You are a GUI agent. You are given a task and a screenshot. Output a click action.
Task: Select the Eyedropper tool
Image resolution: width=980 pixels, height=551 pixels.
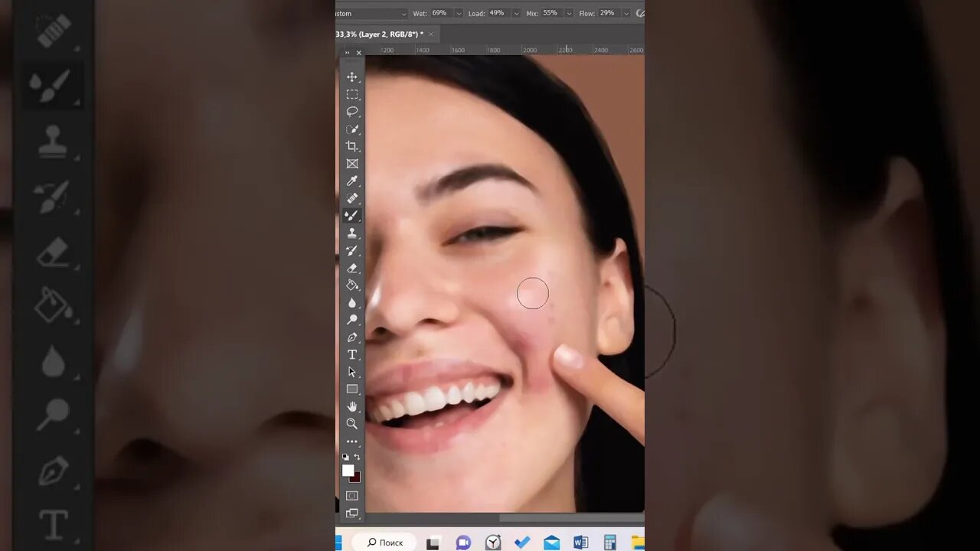tap(352, 181)
